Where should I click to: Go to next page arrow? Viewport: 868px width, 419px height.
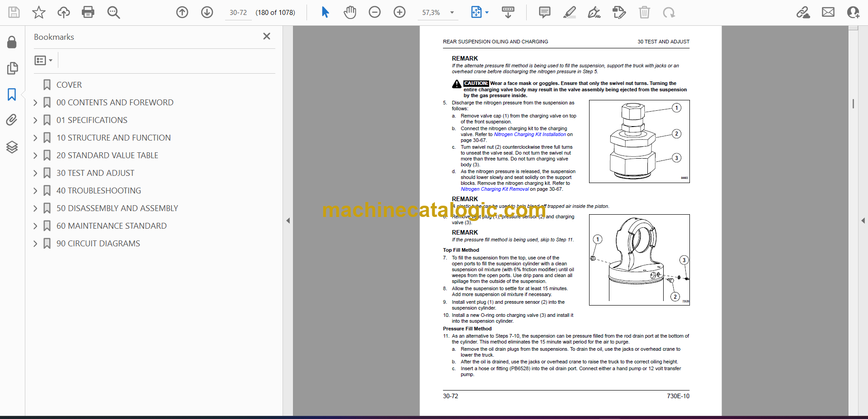(207, 12)
